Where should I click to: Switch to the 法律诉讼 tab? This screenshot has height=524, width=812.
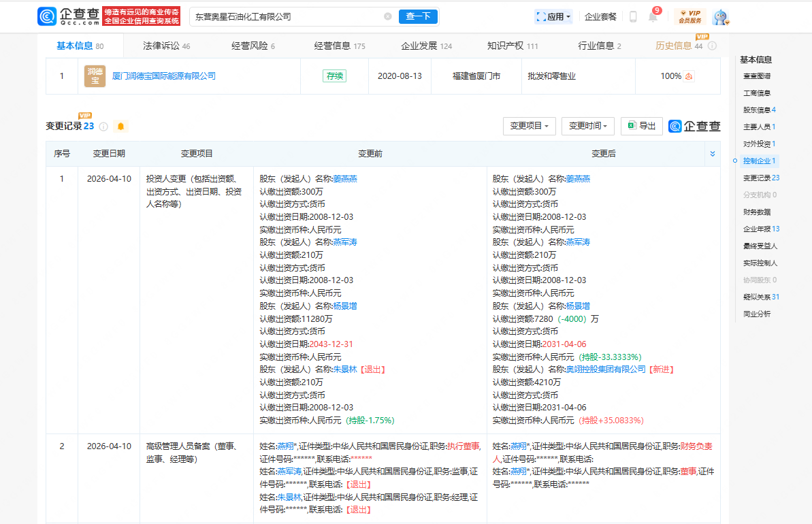click(x=166, y=46)
